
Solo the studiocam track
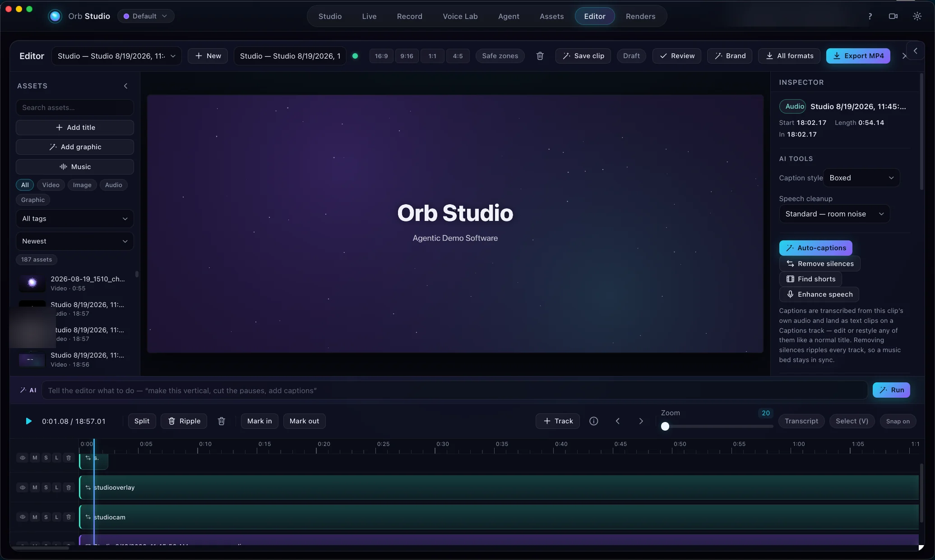[46, 517]
